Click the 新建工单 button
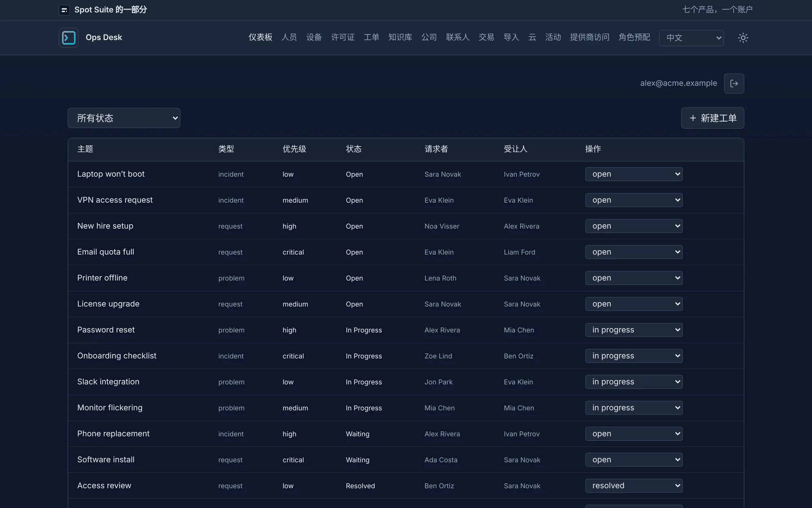 [713, 118]
